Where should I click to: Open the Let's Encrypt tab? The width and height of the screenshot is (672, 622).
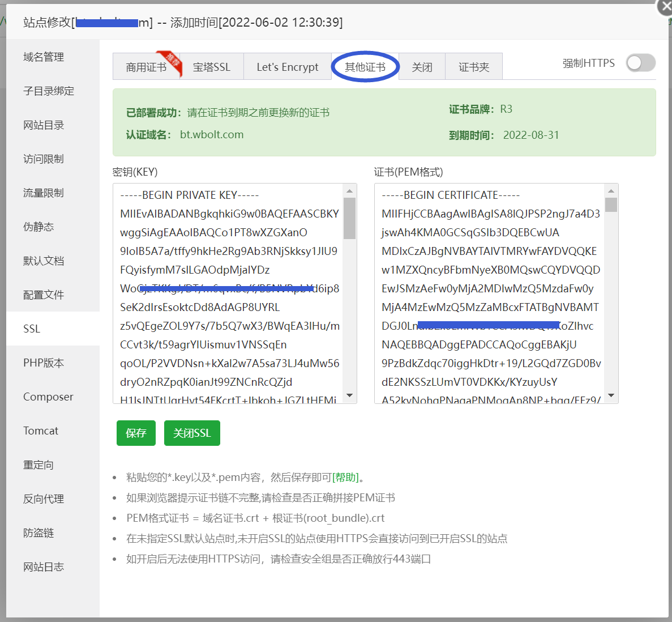tap(288, 66)
